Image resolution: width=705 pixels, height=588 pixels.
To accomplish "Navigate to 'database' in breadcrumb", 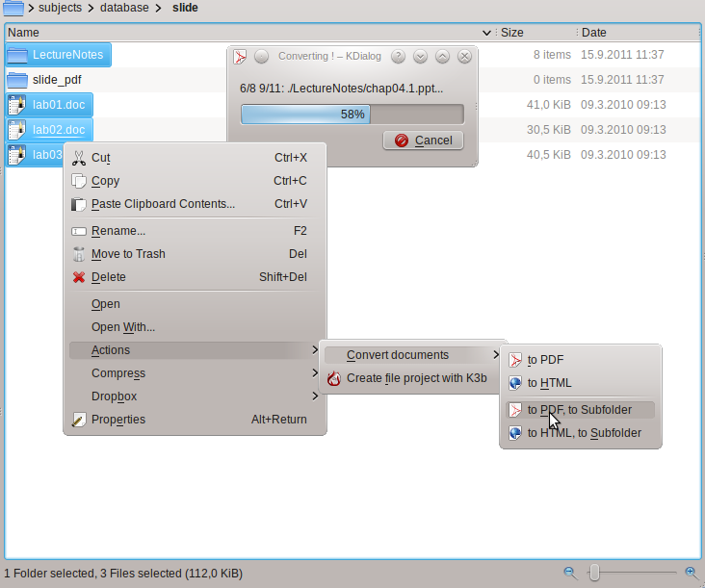I will coord(124,8).
